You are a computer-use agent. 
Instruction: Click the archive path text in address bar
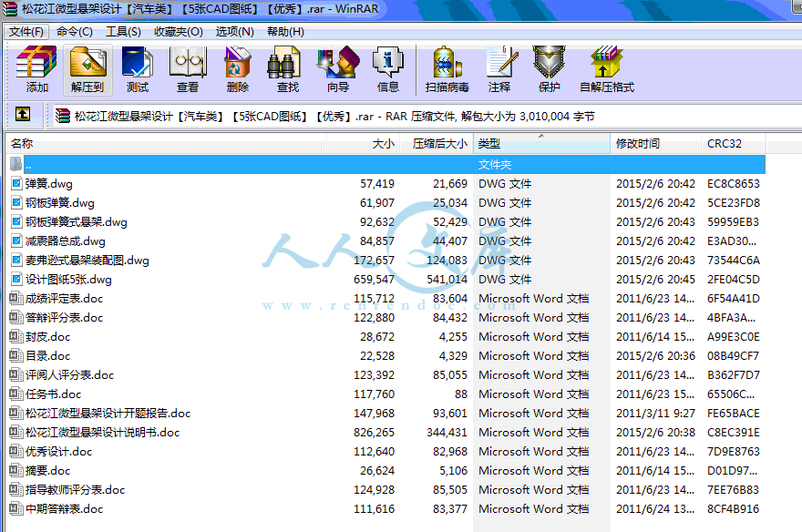(334, 117)
